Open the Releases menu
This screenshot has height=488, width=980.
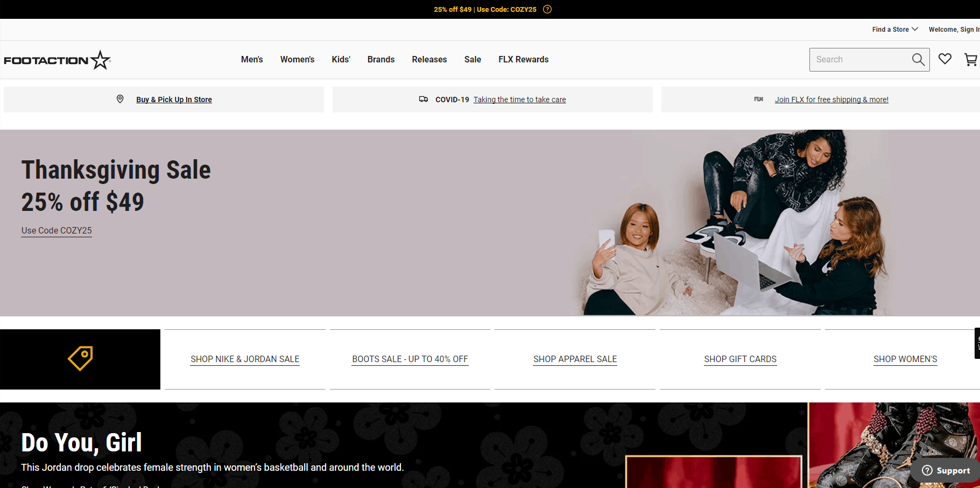429,60
